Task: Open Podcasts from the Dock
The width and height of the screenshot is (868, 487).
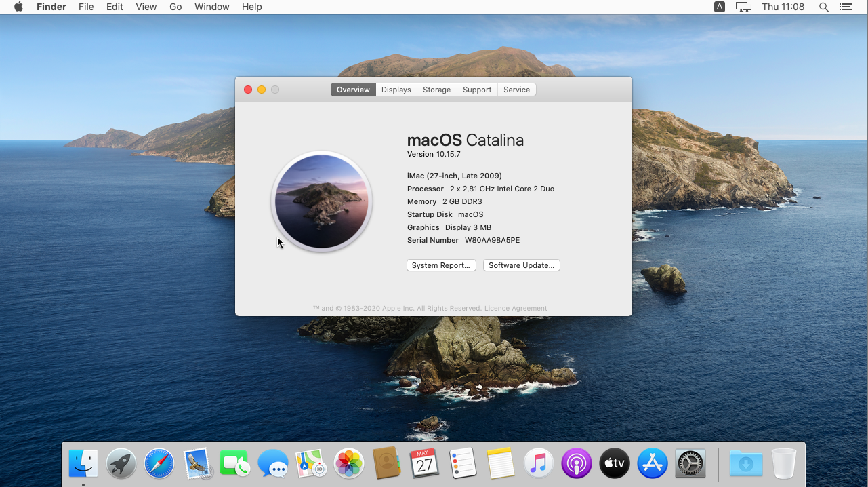Action: pyautogui.click(x=577, y=464)
